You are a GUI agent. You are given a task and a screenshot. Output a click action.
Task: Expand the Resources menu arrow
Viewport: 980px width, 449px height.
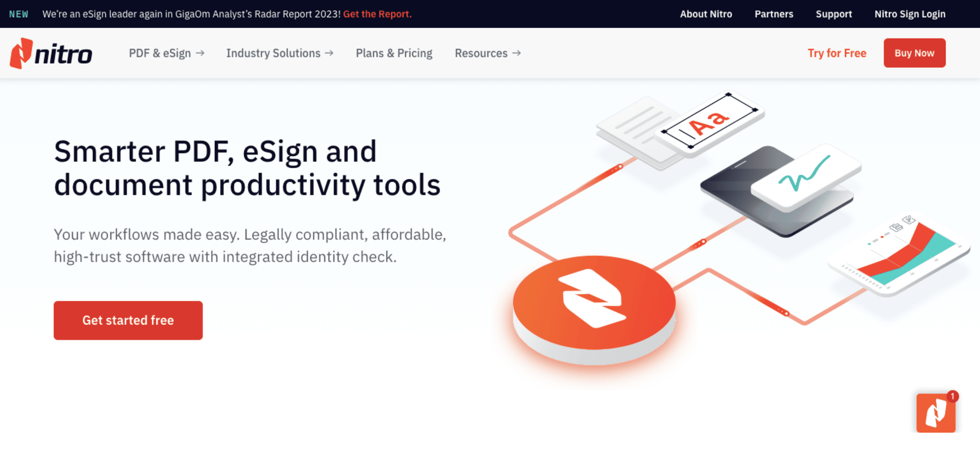(x=517, y=53)
